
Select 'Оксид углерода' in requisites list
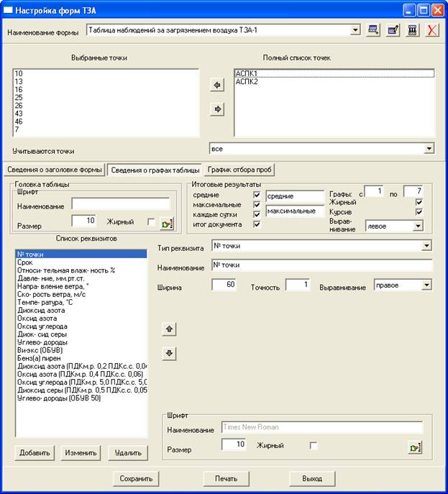tap(42, 325)
